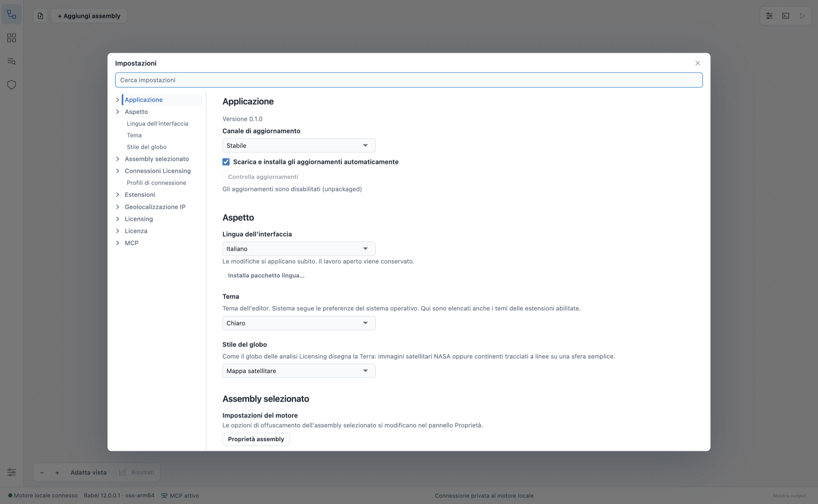
Task: Go to Stile del globo subsection in tree
Action: [x=146, y=147]
